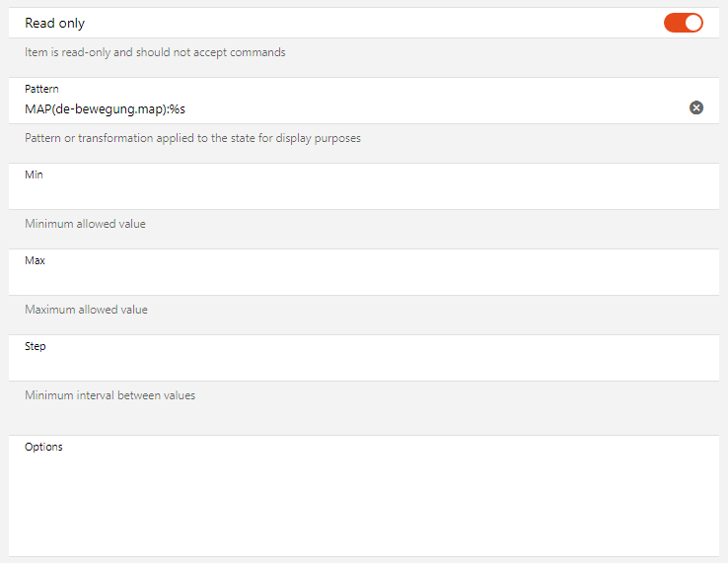Toggle the Read only switch off

click(x=683, y=23)
